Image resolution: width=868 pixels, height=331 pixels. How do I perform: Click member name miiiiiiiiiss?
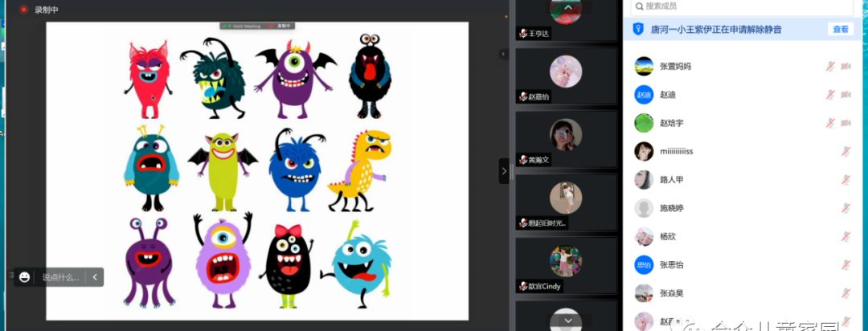click(x=677, y=151)
